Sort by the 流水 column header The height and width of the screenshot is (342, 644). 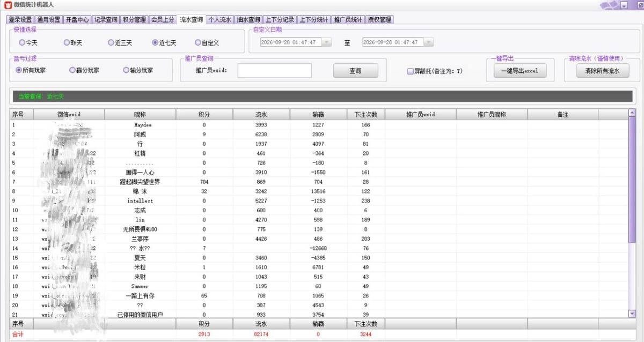tap(261, 115)
